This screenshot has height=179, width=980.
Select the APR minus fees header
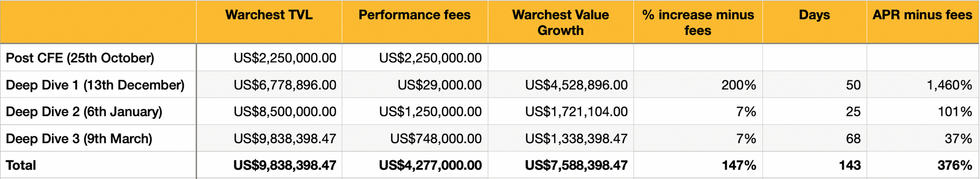coord(923,22)
